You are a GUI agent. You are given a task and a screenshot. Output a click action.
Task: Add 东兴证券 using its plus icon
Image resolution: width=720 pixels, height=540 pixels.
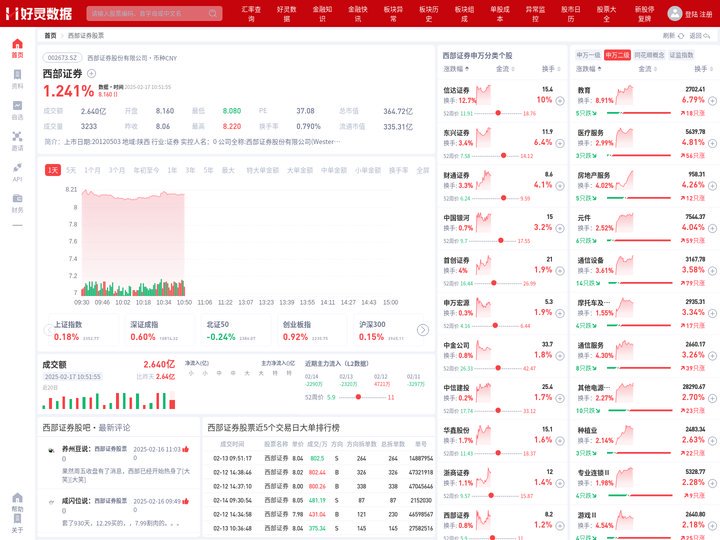pyautogui.click(x=560, y=143)
